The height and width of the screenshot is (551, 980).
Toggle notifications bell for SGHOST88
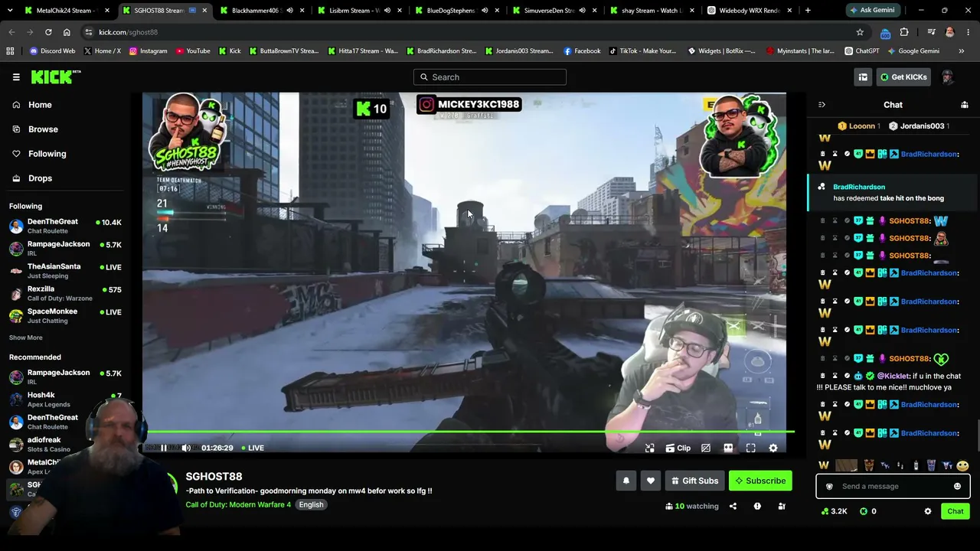coord(626,481)
